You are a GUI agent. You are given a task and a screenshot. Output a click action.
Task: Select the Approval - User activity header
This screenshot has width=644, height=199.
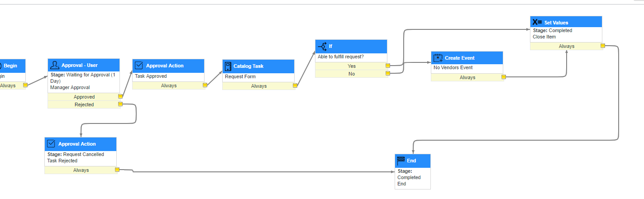point(84,65)
